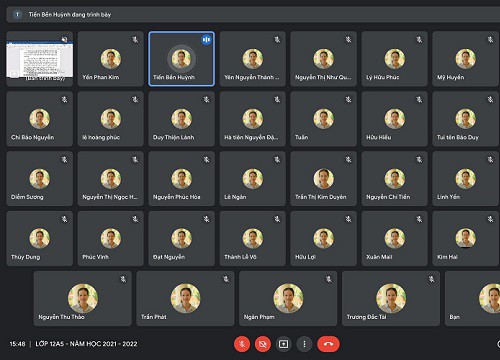Open the three-dot more options menu

click(x=304, y=344)
